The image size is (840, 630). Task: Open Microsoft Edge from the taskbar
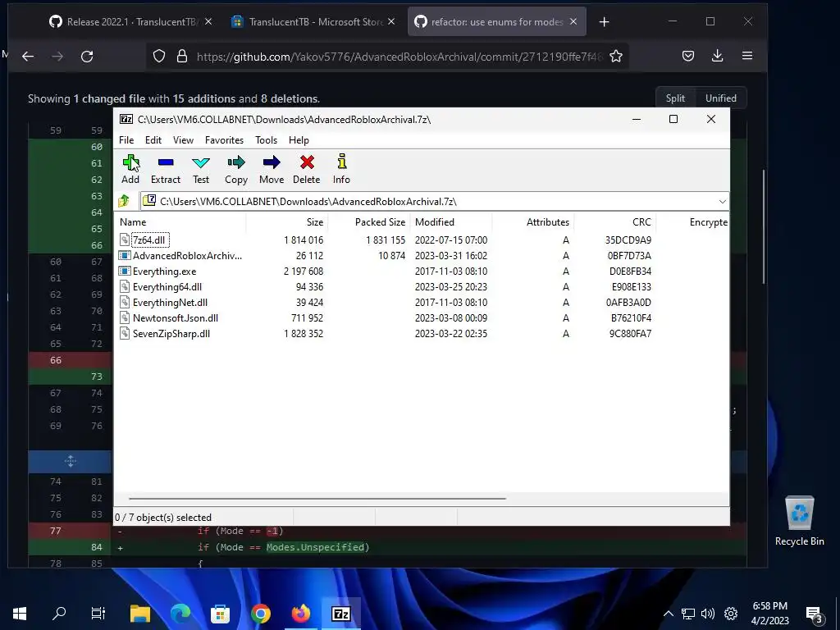click(x=180, y=613)
